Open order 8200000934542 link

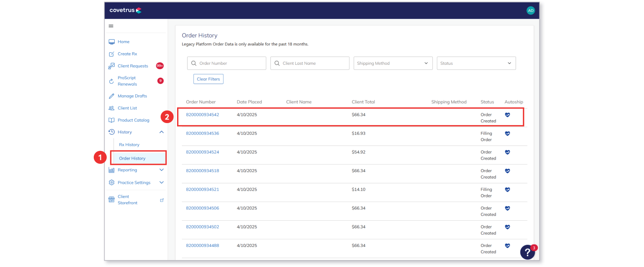[x=202, y=115]
